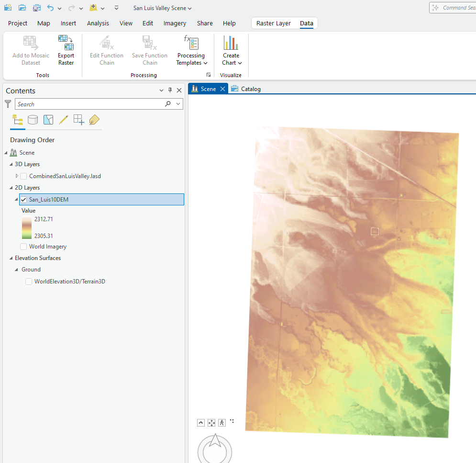This screenshot has width=476, height=463.
Task: Open the Analysis ribbon tab
Action: click(98, 23)
